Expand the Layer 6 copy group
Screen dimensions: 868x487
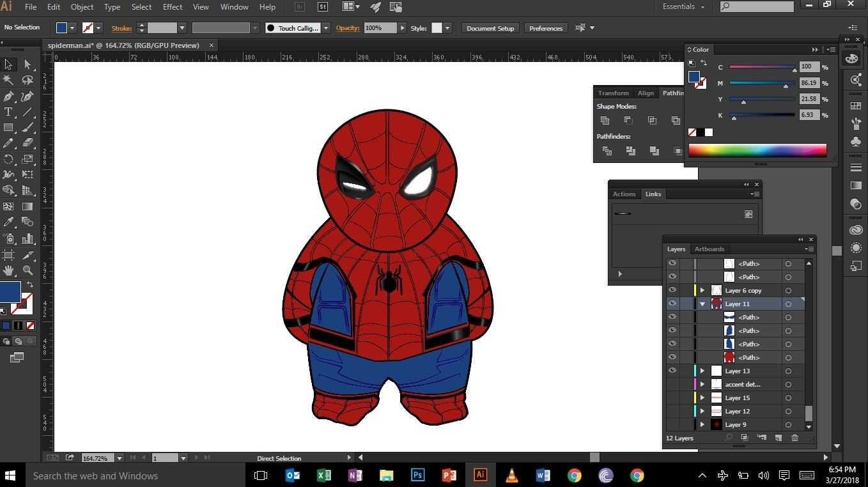[x=702, y=290]
